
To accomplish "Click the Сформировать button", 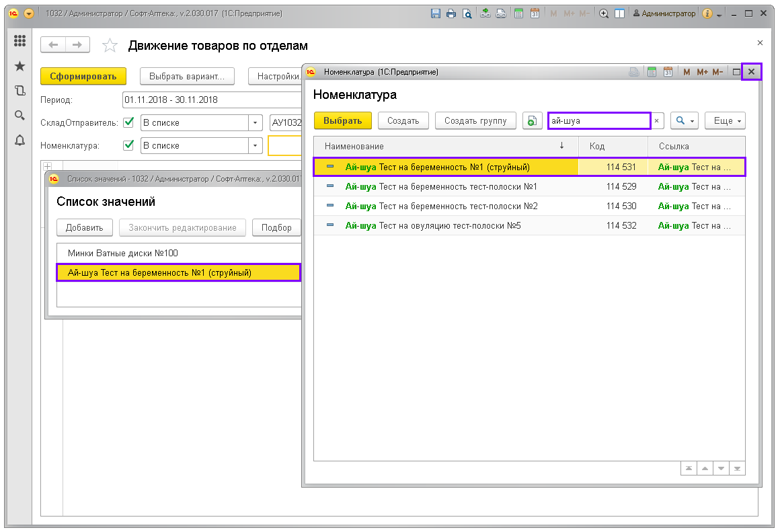I will click(83, 76).
